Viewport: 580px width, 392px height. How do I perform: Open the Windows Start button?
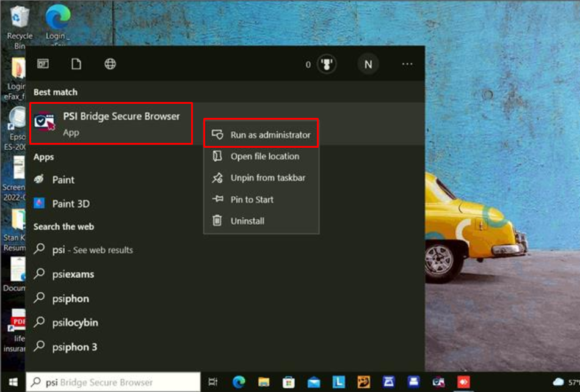click(x=13, y=382)
